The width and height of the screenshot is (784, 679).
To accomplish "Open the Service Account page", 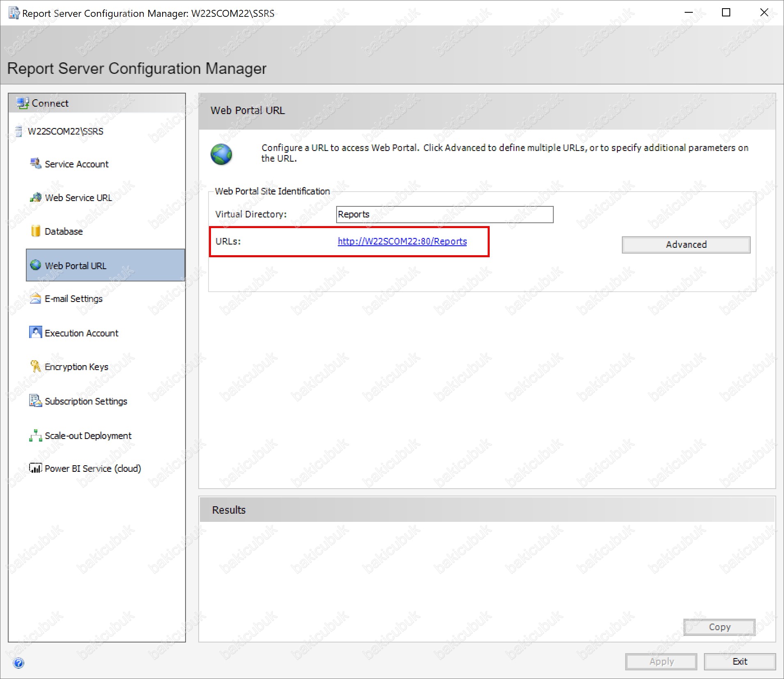I will point(76,164).
